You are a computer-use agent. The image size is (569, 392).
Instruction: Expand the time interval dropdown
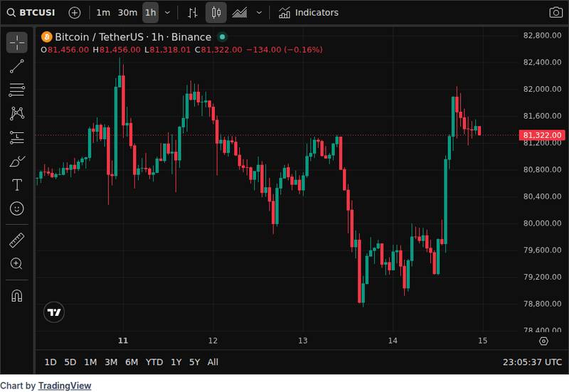[x=167, y=13]
